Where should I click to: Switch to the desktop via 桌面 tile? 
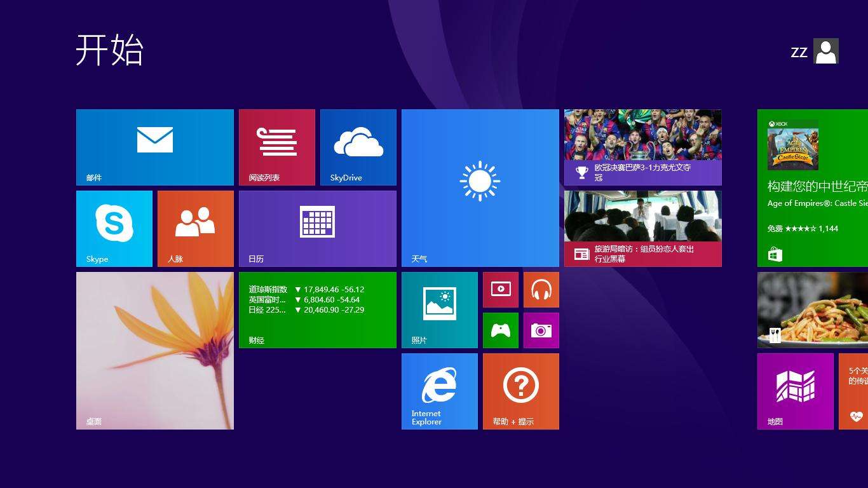coord(154,350)
